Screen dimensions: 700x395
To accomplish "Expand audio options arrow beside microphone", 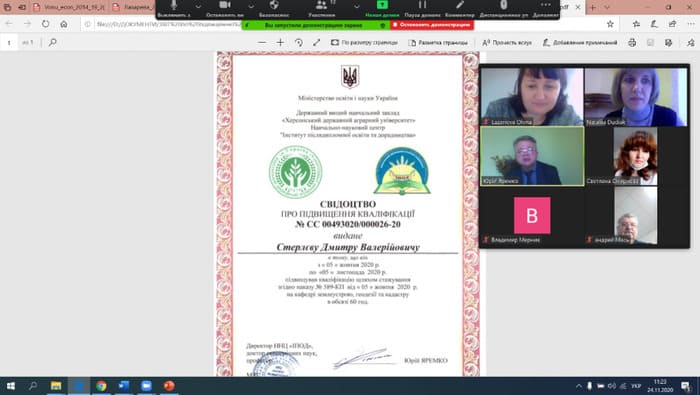I will click(x=198, y=6).
